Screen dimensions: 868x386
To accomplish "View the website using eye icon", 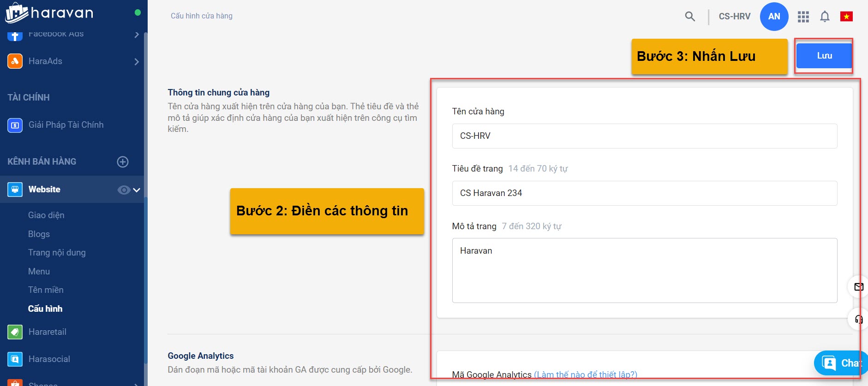I will click(123, 190).
